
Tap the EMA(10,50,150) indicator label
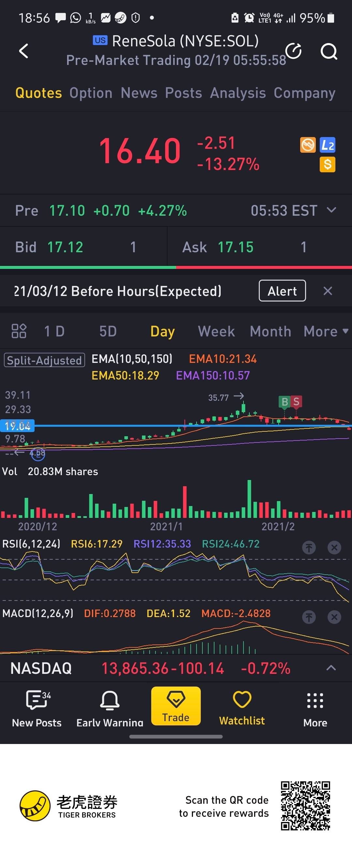[132, 359]
